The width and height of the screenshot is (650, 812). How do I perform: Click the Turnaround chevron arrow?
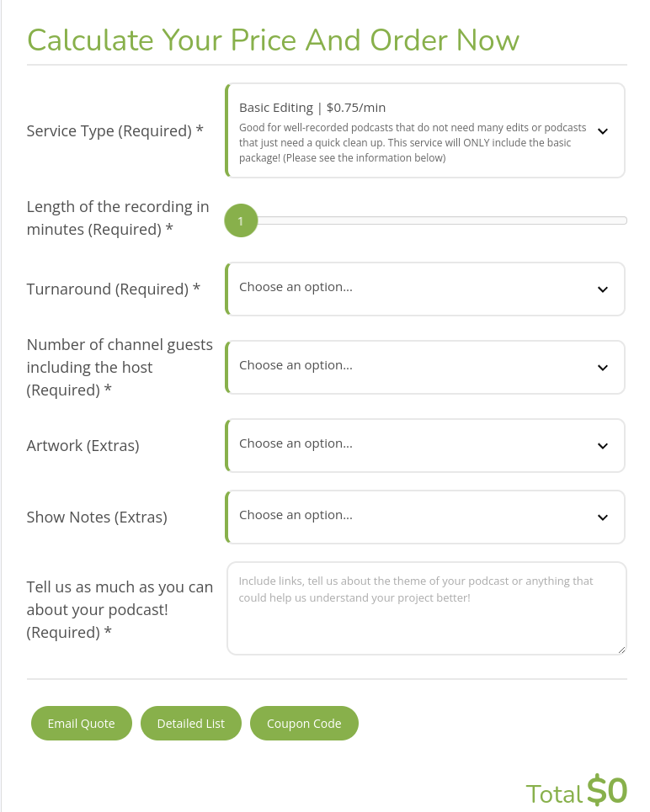[x=602, y=289]
